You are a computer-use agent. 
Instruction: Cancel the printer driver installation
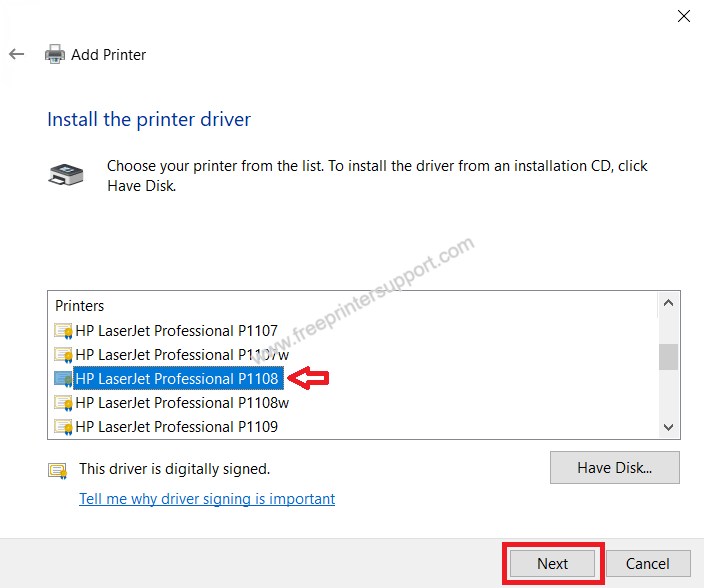649,564
